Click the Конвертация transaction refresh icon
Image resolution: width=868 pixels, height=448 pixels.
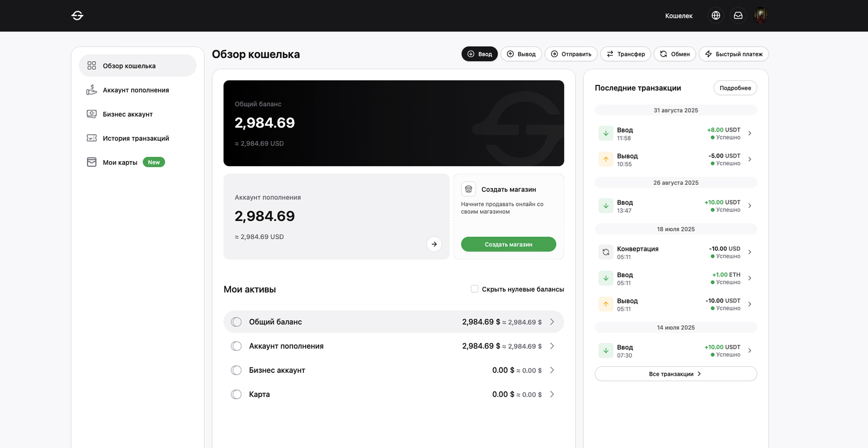605,252
